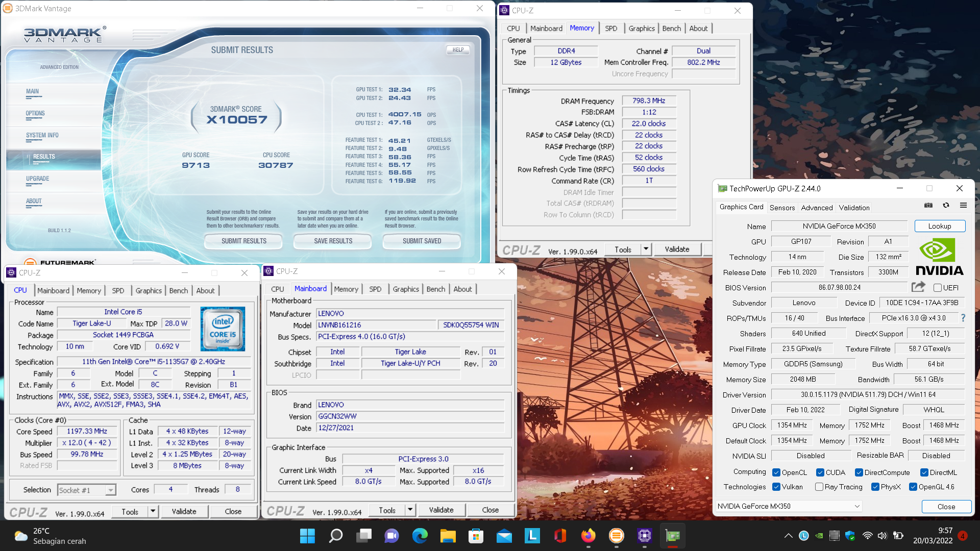Image resolution: width=980 pixels, height=551 pixels.
Task: Open Bench tab in CPU-Z Mainboard window
Action: pyautogui.click(x=435, y=289)
